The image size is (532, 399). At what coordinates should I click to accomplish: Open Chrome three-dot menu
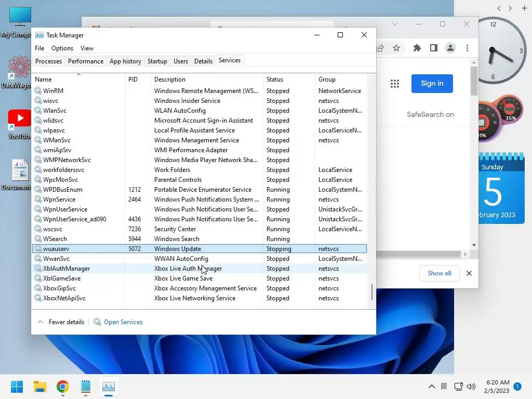point(467,48)
